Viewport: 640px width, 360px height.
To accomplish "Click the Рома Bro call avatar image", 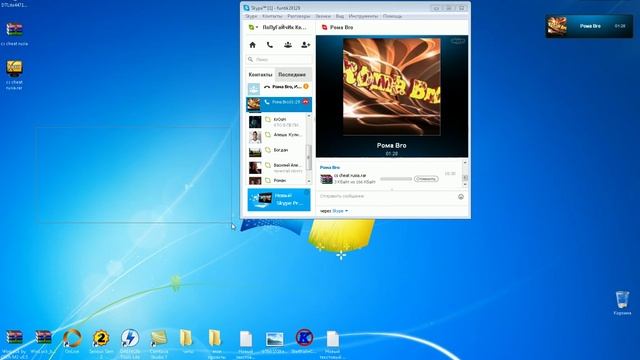I will pyautogui.click(x=391, y=87).
